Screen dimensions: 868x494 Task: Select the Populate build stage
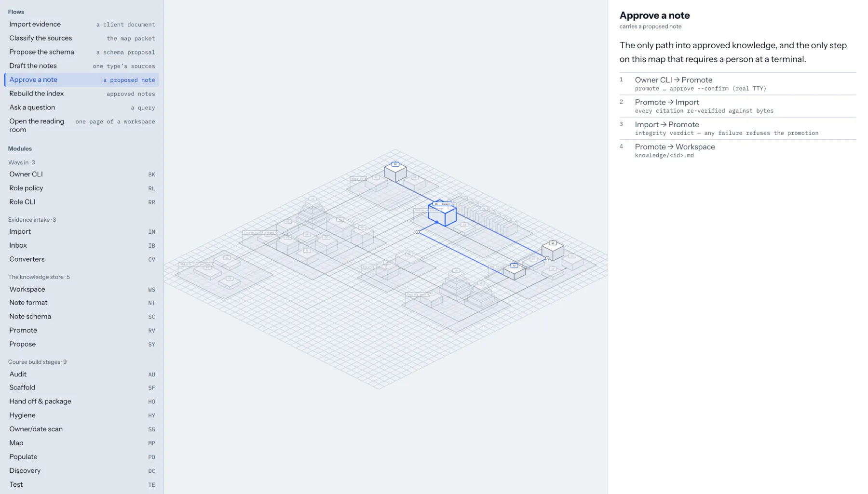(81, 457)
